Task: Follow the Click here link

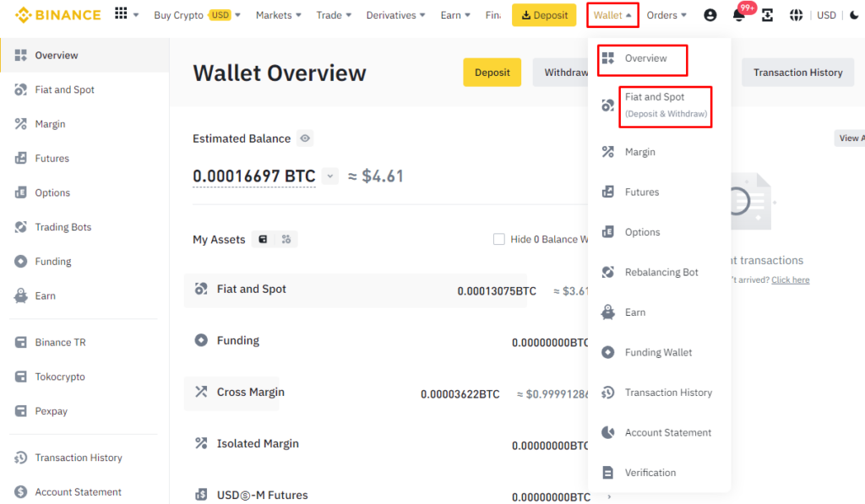Action: 790,279
